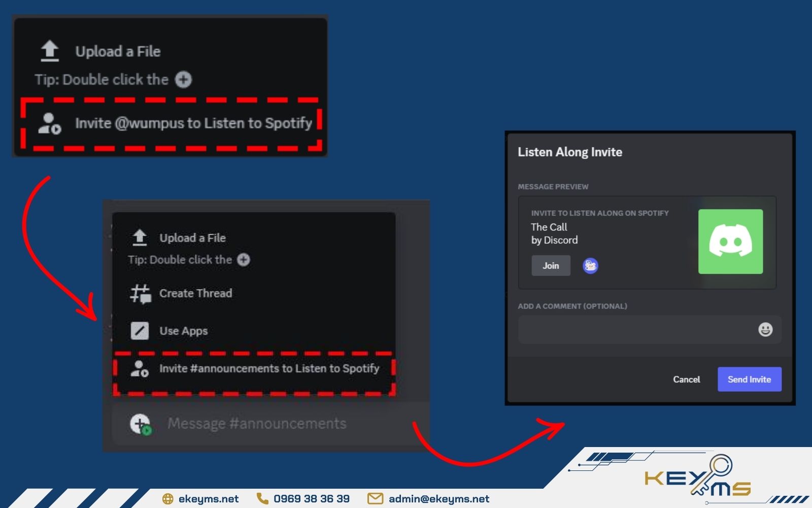Click the Use Apps slash icon
Image resolution: width=812 pixels, height=508 pixels.
tap(140, 331)
